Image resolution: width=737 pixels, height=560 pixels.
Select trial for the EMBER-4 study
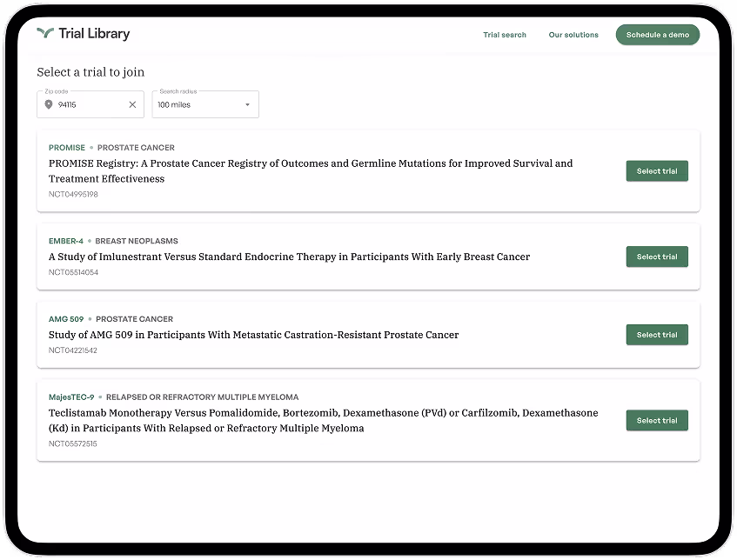(657, 257)
